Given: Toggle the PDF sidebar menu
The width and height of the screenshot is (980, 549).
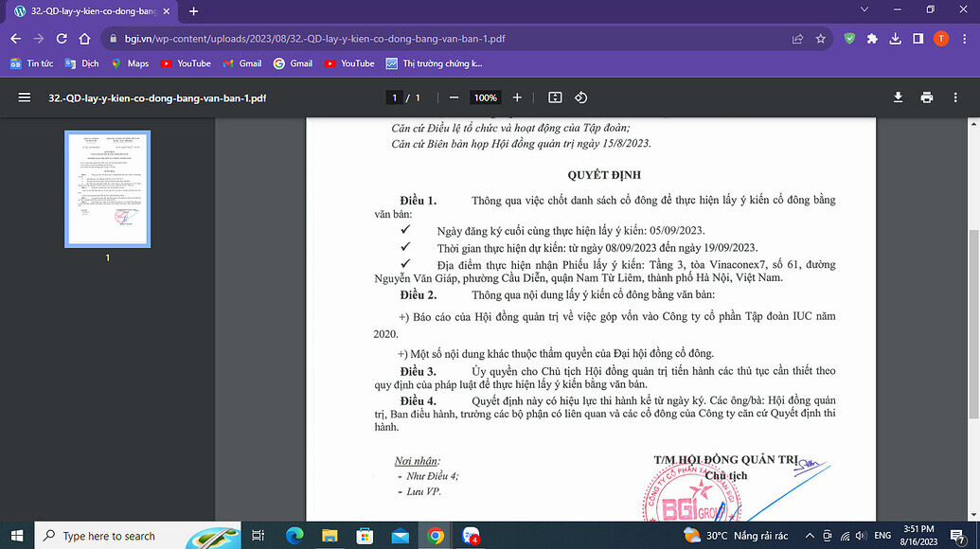Looking at the screenshot, I should pos(25,97).
